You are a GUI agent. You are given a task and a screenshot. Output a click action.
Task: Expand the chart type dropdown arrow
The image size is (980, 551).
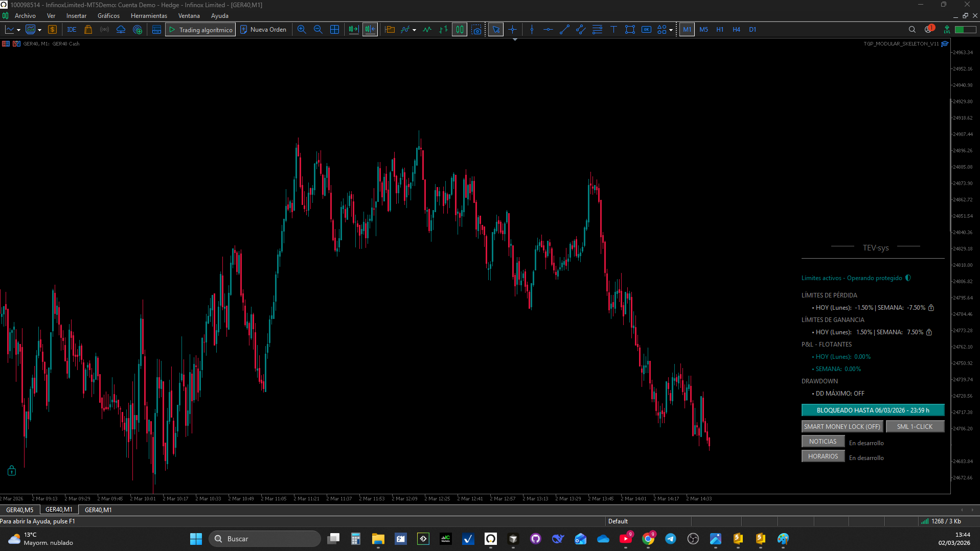pos(19,30)
